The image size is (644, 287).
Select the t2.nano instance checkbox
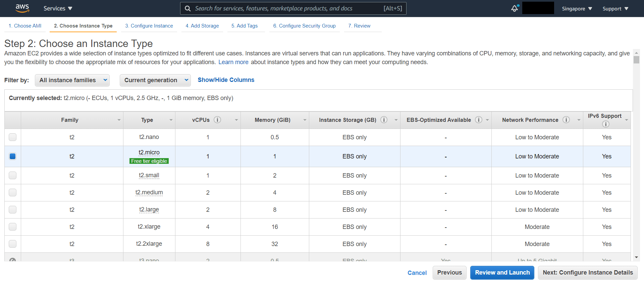pos(12,137)
